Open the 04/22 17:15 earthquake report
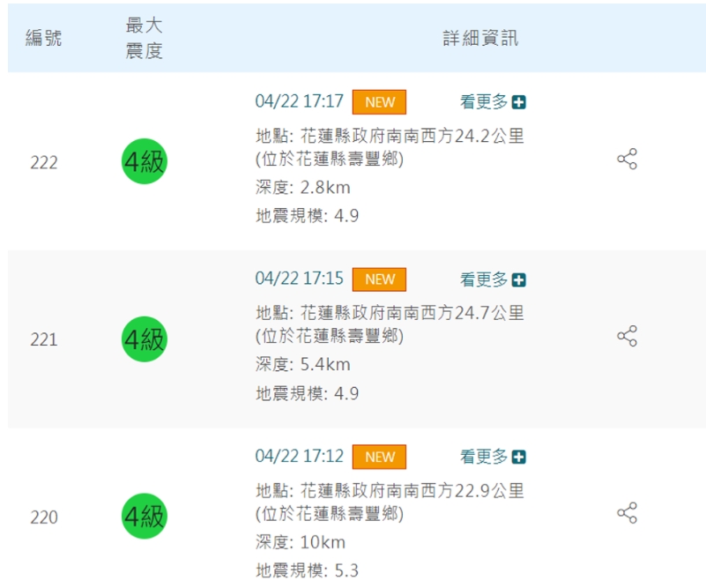The width and height of the screenshot is (706, 588). (299, 279)
